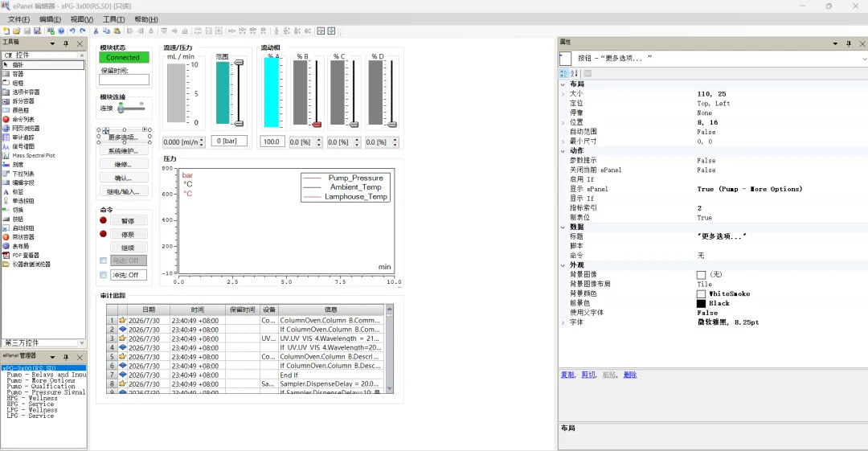The image size is (868, 451).
Task: Open the 工具箱 panel dropdown arrow
Action: point(52,43)
